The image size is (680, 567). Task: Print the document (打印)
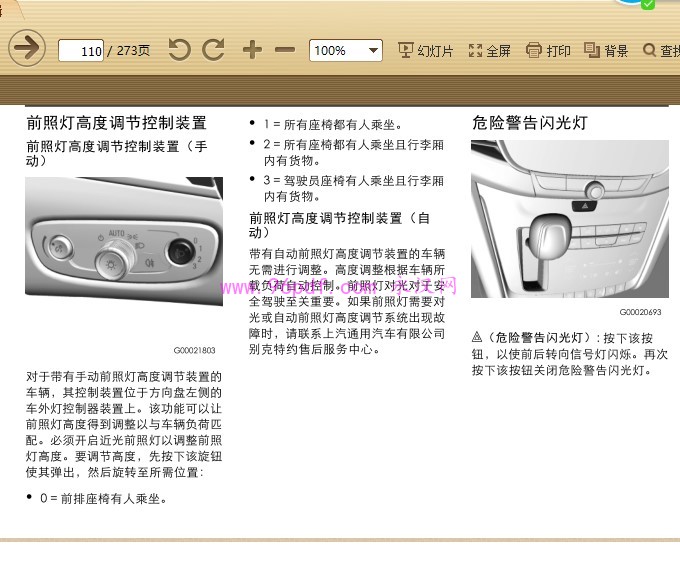tap(548, 51)
